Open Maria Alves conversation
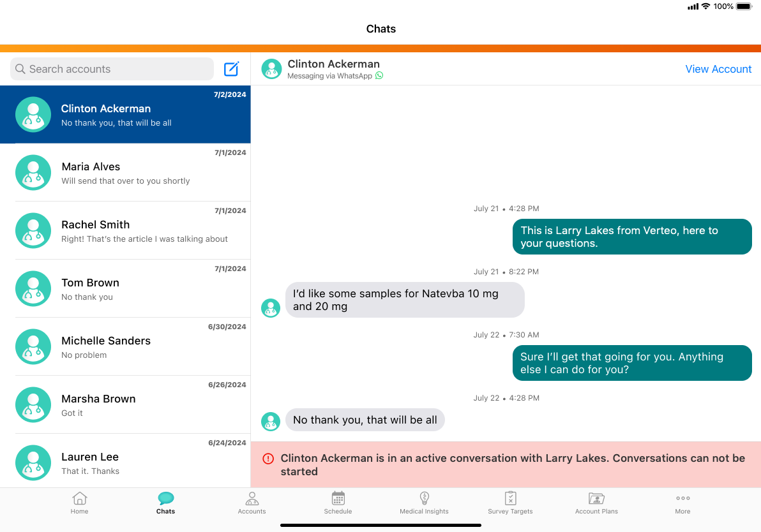Image resolution: width=761 pixels, height=532 pixels. click(125, 172)
